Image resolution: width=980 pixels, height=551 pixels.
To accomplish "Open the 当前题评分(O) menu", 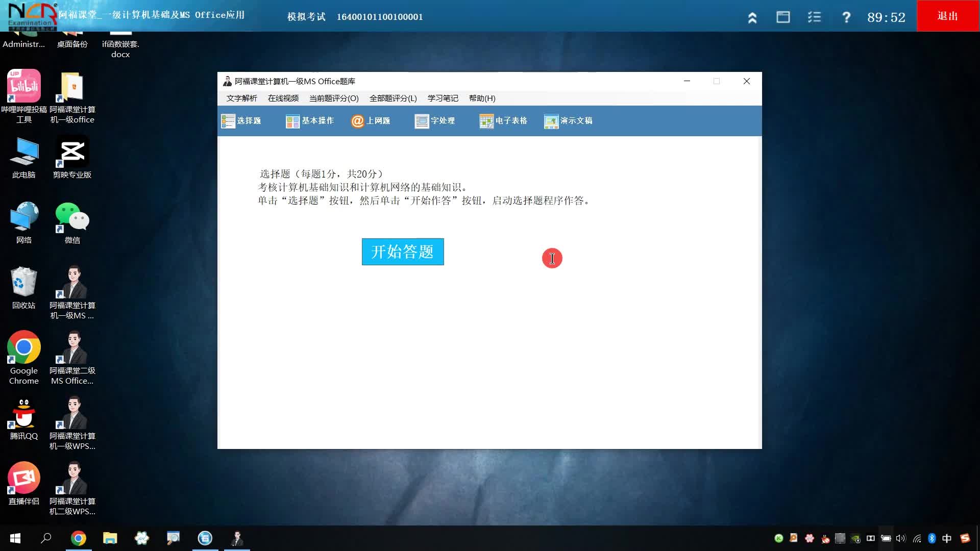I will pos(334,98).
